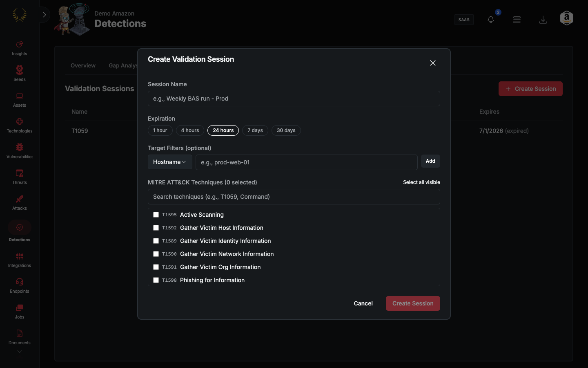This screenshot has height=368, width=588.
Task: Click the SAAS badge in header
Action: (x=464, y=20)
